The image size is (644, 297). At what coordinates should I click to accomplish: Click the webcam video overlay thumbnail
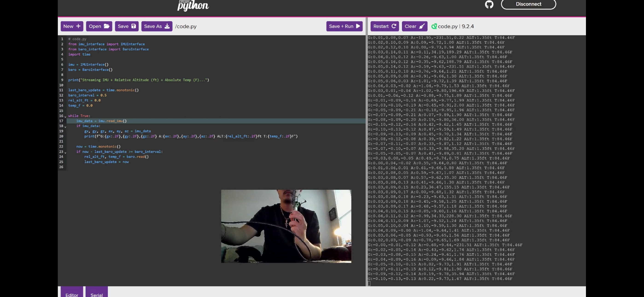[x=286, y=226]
